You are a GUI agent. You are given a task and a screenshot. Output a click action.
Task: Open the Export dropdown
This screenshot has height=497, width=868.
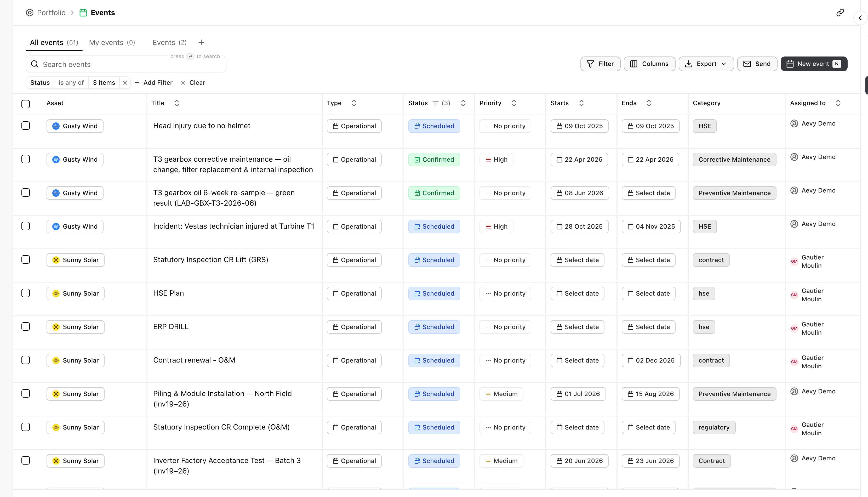tap(706, 64)
